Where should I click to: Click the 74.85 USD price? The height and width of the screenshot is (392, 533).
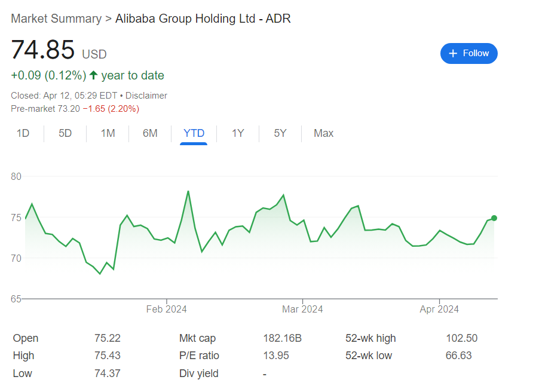(x=43, y=50)
